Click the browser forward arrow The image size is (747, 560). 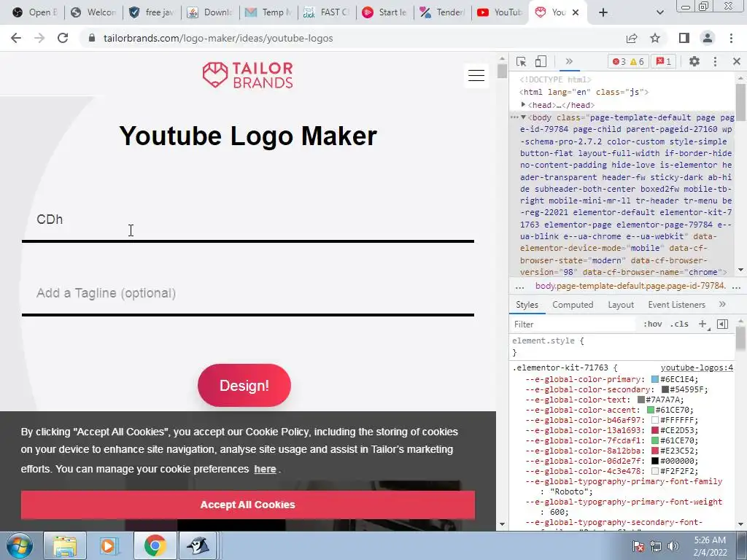pyautogui.click(x=39, y=38)
